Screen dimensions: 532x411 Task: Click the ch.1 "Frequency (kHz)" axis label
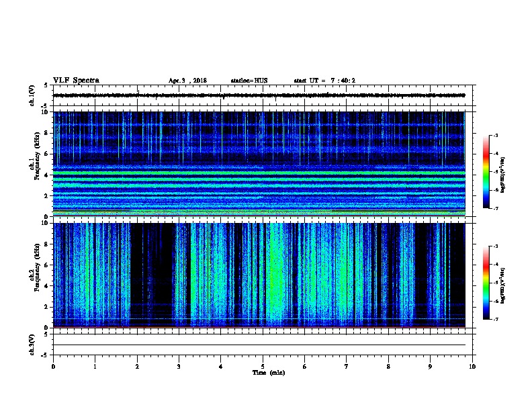[x=38, y=156]
